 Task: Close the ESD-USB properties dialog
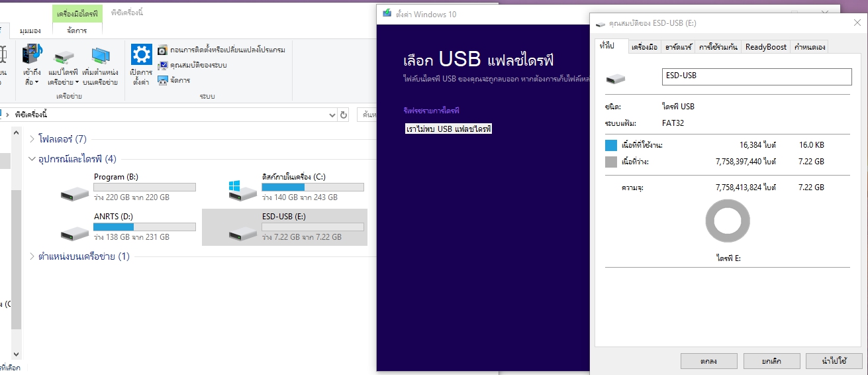(857, 23)
